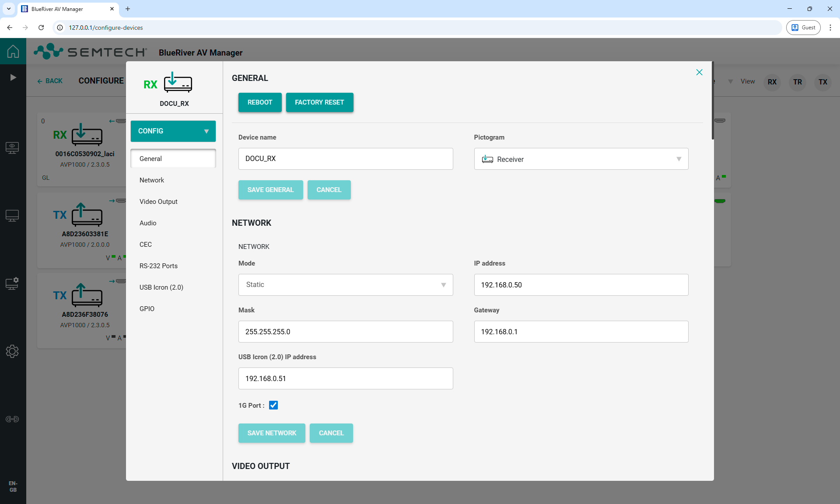The width and height of the screenshot is (840, 504).
Task: Click the home icon in the sidebar
Action: [13, 51]
